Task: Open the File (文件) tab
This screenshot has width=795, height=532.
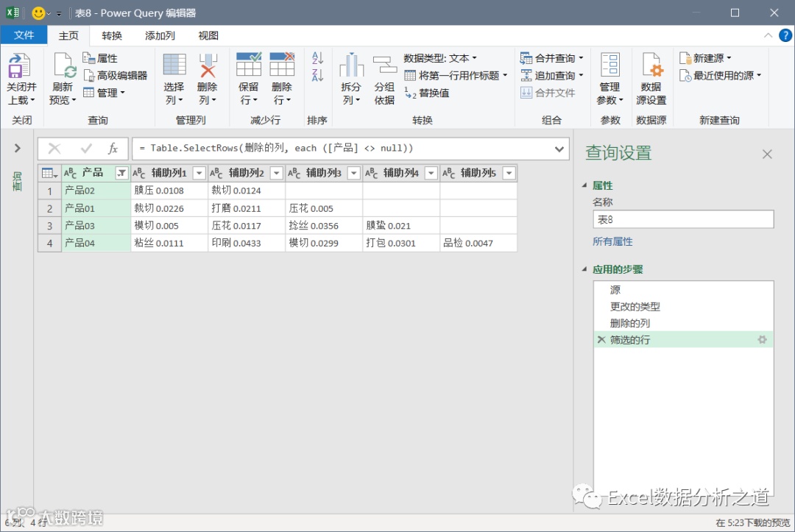Action: coord(24,35)
